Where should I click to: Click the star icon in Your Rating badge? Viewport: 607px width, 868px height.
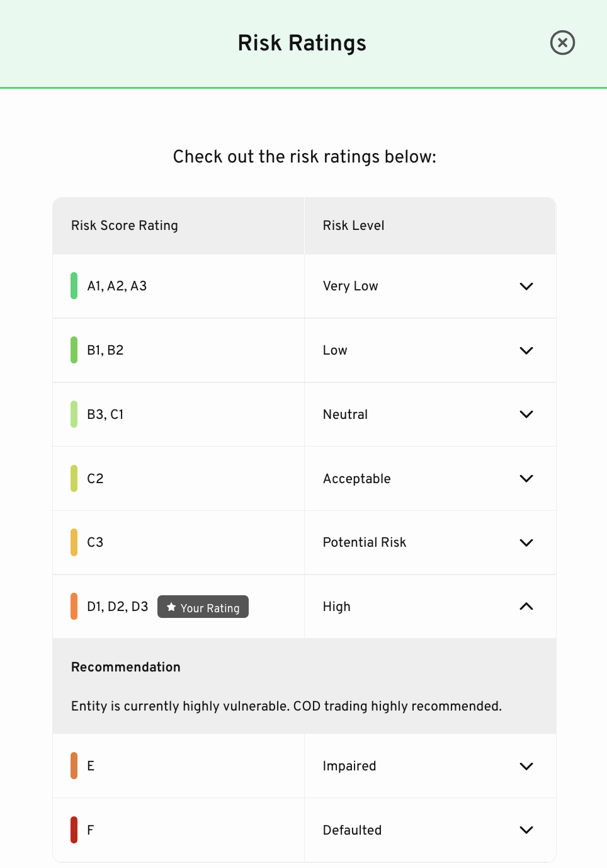(171, 607)
